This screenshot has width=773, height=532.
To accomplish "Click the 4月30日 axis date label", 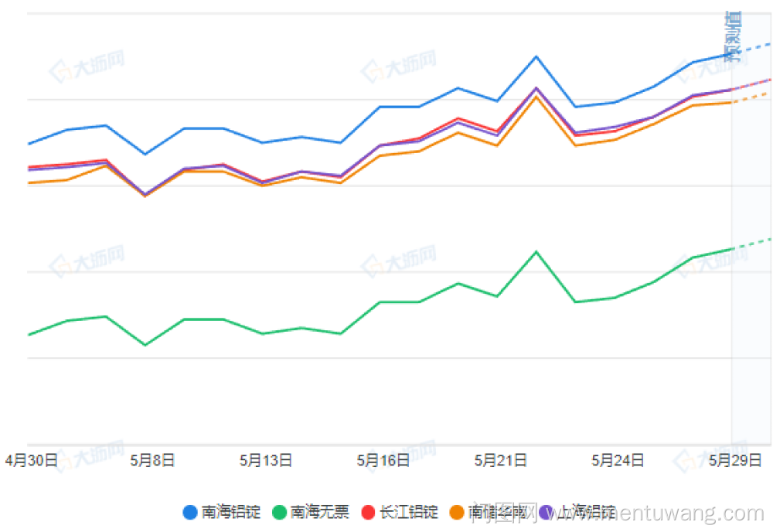I will pos(31,461).
